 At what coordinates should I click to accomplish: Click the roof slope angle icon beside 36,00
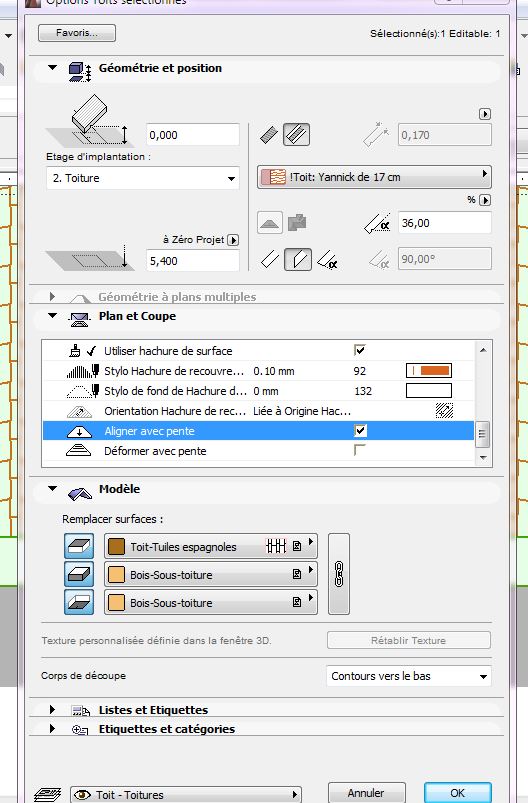pyautogui.click(x=377, y=223)
